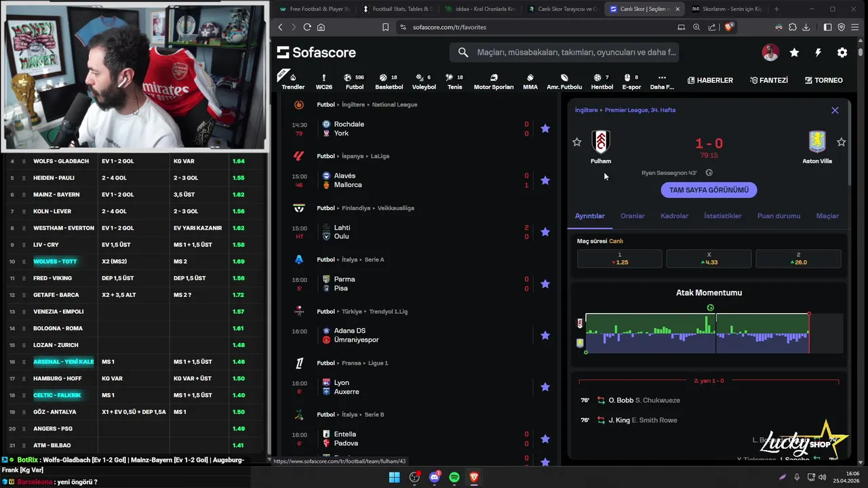
Task: Open the user profile avatar
Action: 770,52
